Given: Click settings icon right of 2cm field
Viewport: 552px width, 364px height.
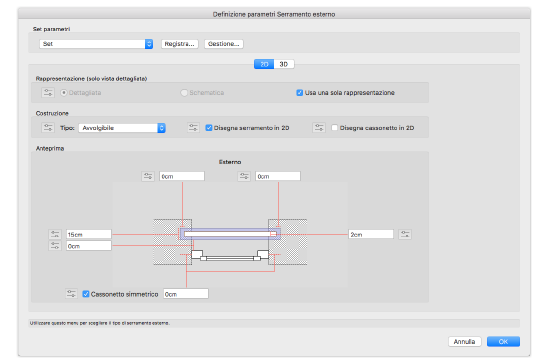Looking at the screenshot, I should pyautogui.click(x=405, y=234).
